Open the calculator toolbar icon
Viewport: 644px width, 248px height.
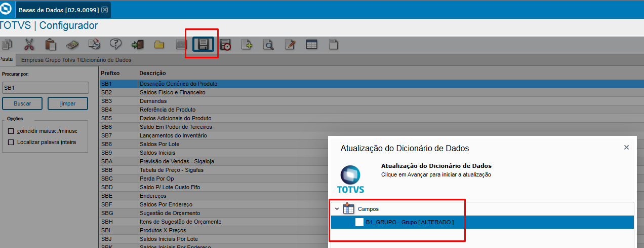point(72,45)
